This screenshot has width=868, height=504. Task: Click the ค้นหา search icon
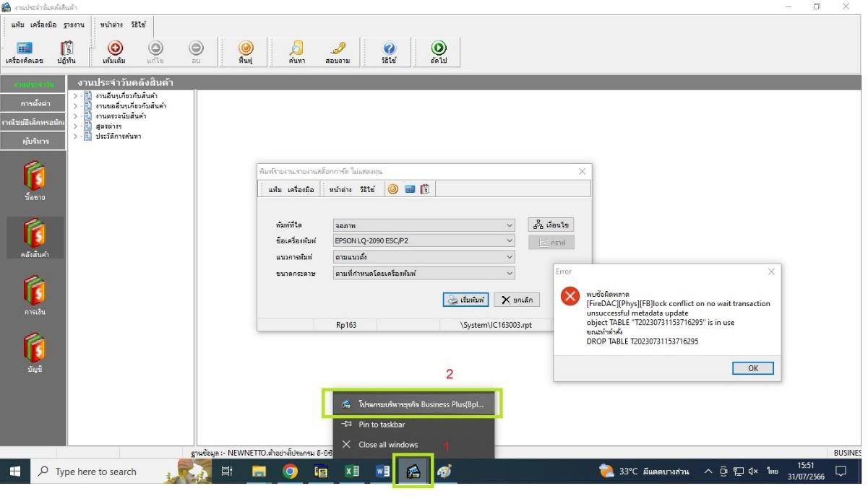pyautogui.click(x=296, y=48)
